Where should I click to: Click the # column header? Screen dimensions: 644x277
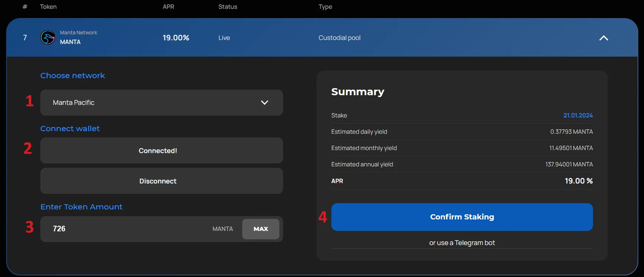[25, 7]
